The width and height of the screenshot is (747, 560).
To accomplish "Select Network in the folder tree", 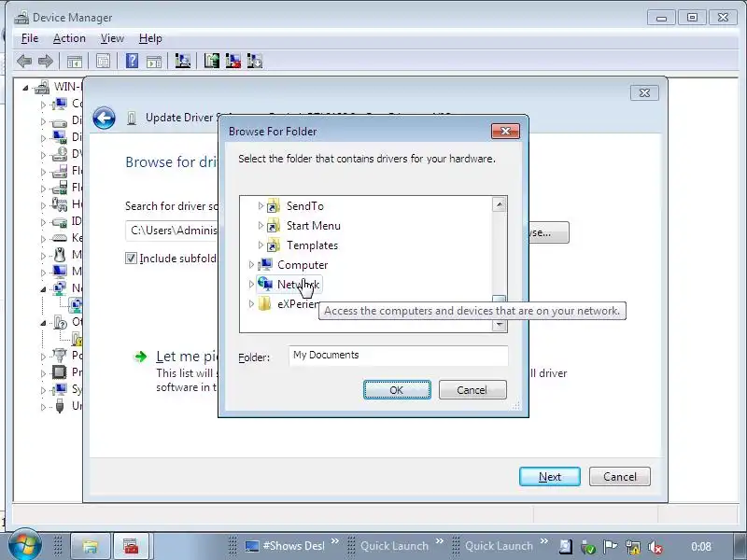I will coord(298,285).
